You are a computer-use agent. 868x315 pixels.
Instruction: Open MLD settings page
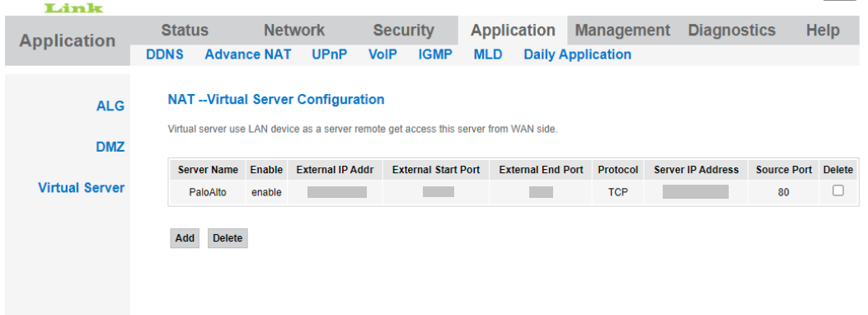[x=488, y=54]
